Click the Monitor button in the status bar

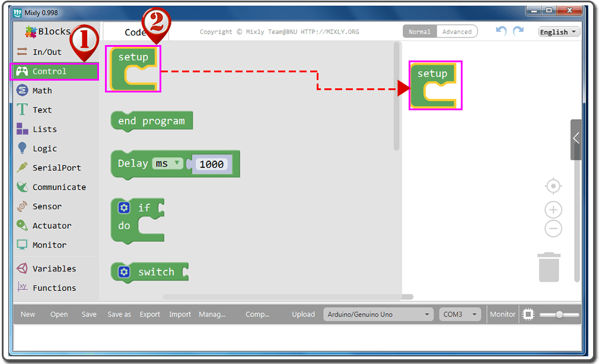point(502,314)
